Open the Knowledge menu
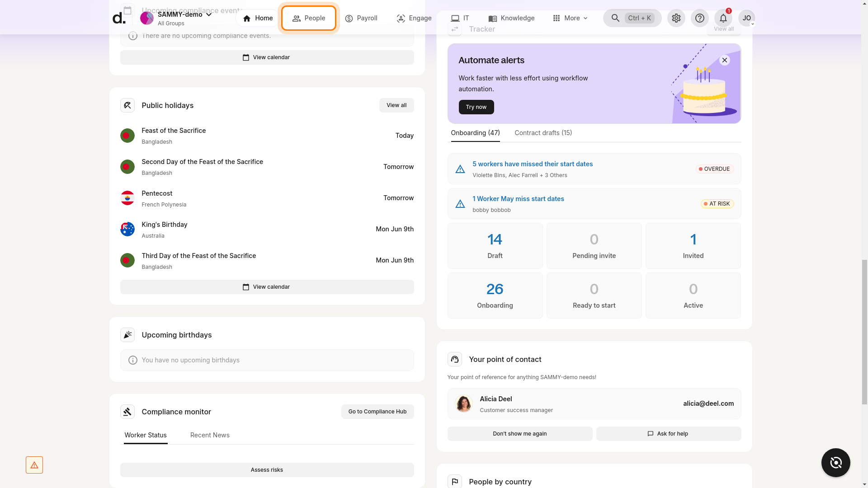The width and height of the screenshot is (868, 488). 511,18
